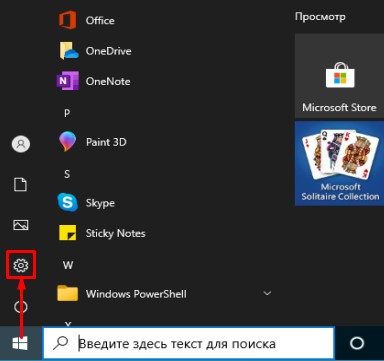Open the Documents icon in sidebar
Screen dimensions: 384x361
coord(20,185)
